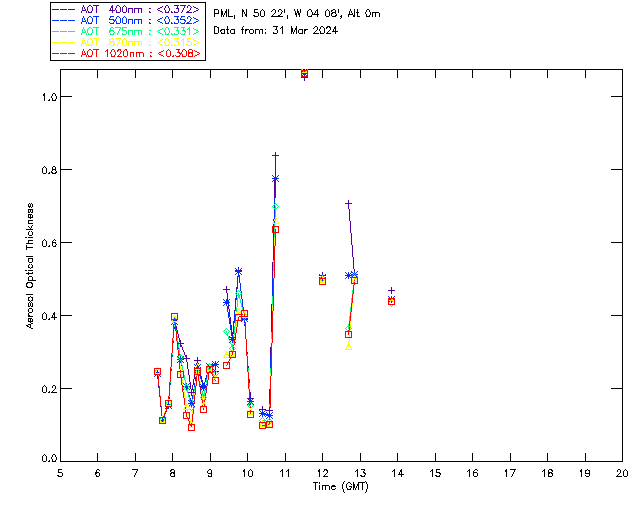This screenshot has height=512, width=640.
Task: Click the x-axis label 5
Action: (x=60, y=473)
